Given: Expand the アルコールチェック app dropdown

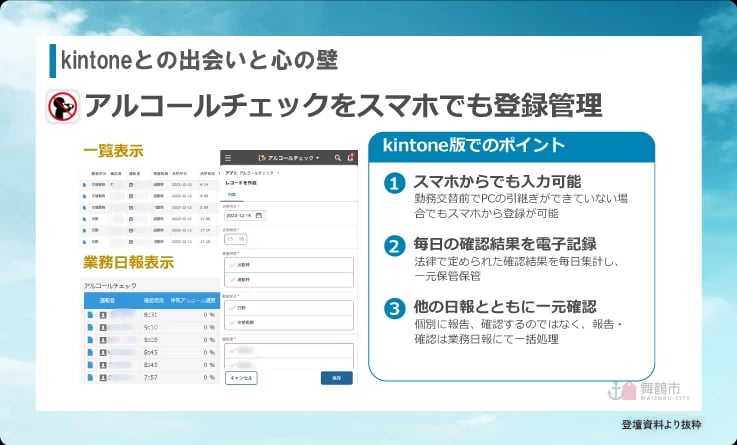Looking at the screenshot, I should coord(288,158).
